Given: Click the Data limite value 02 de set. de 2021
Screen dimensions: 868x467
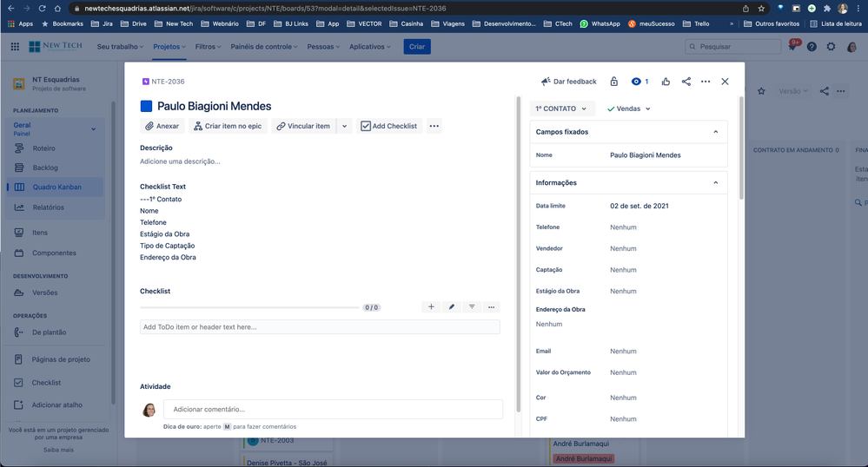Looking at the screenshot, I should point(639,206).
